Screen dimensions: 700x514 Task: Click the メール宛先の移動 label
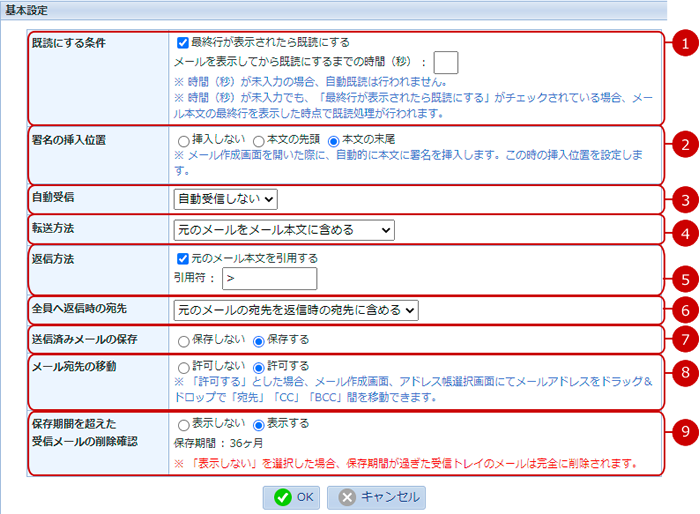pos(74,367)
